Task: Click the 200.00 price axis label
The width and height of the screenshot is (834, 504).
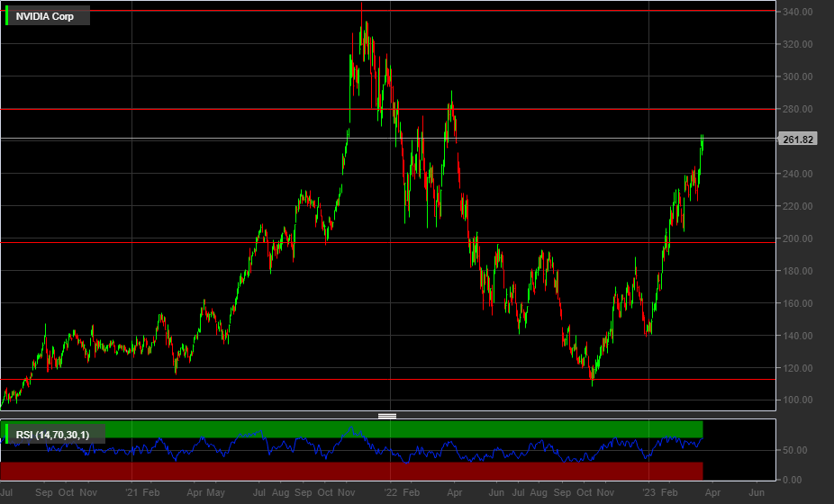Action: [x=797, y=238]
